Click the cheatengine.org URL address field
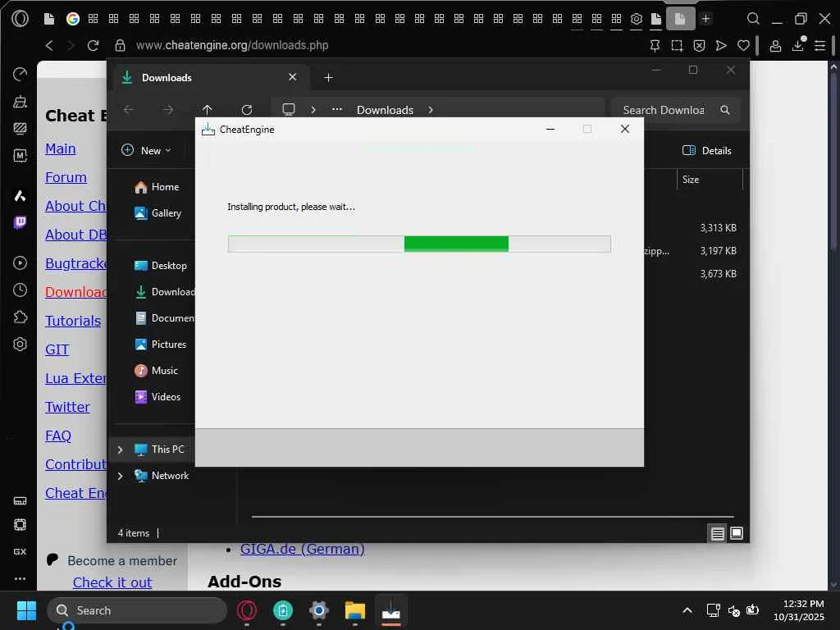The height and width of the screenshot is (630, 840). (232, 46)
